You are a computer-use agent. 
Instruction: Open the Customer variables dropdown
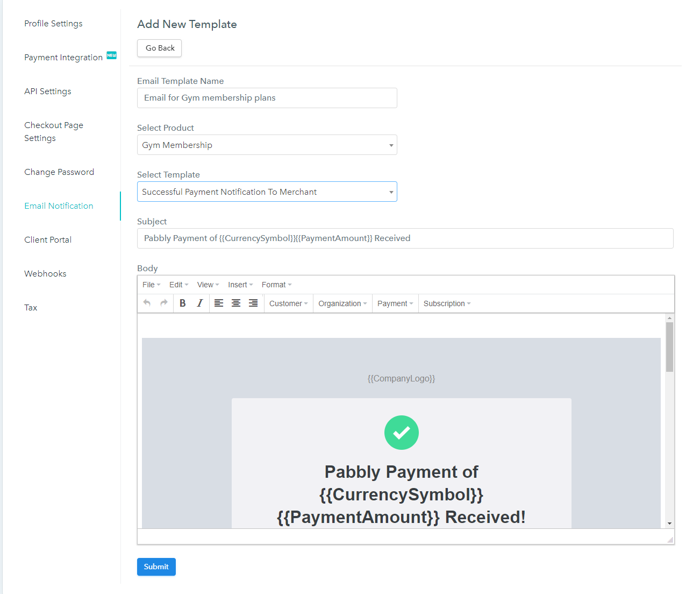click(289, 303)
